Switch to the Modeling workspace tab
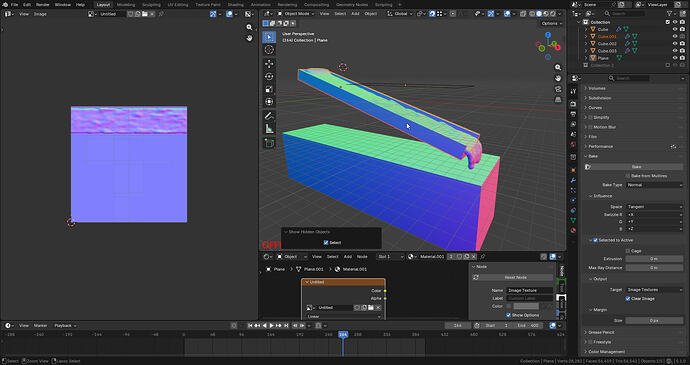Screen dimensions: 690x365 pyautogui.click(x=126, y=4)
